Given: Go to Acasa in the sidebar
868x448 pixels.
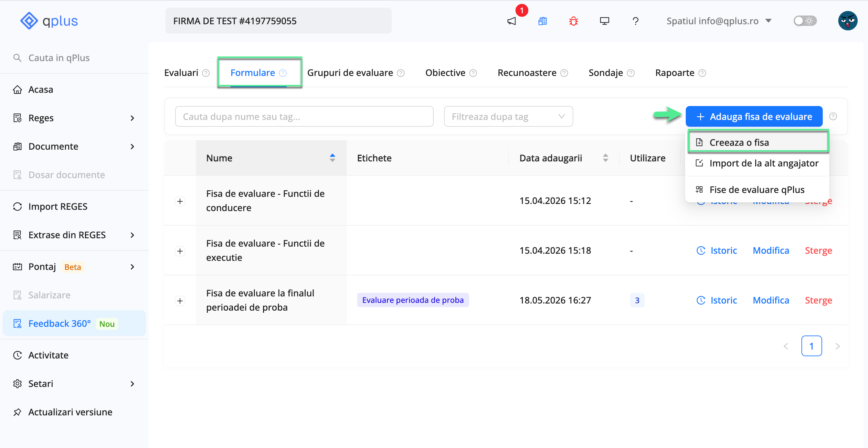Looking at the screenshot, I should click(40, 89).
